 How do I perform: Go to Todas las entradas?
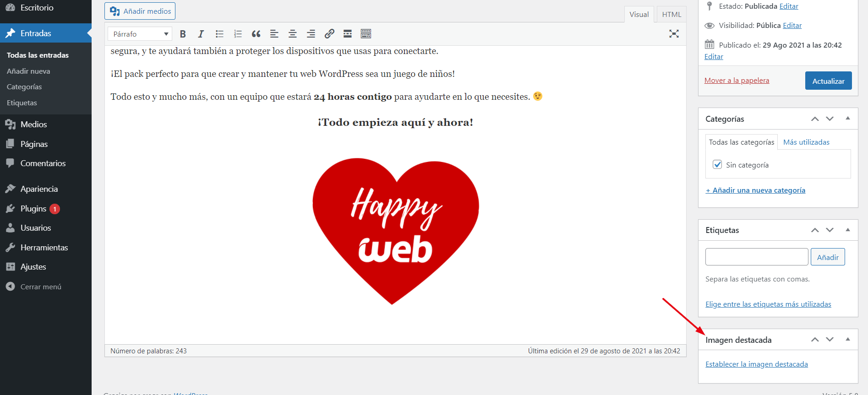[38, 55]
